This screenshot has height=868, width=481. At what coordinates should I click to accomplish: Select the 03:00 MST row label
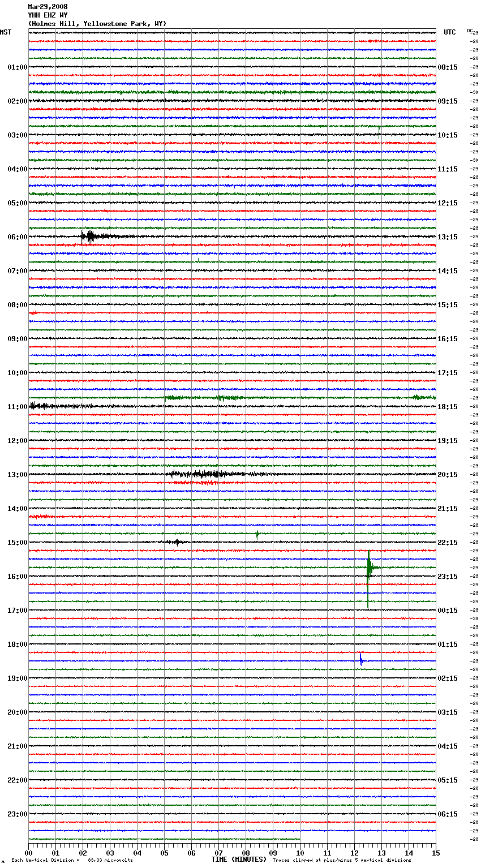(x=17, y=135)
